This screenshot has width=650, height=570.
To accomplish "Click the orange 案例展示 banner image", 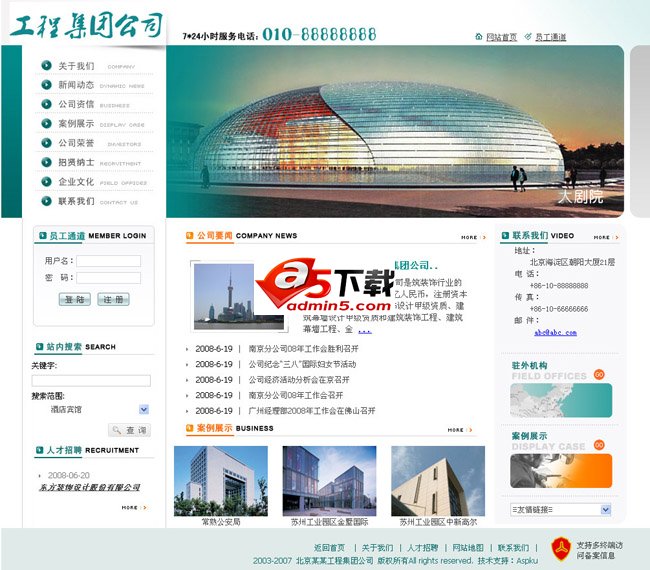I will pos(561,471).
